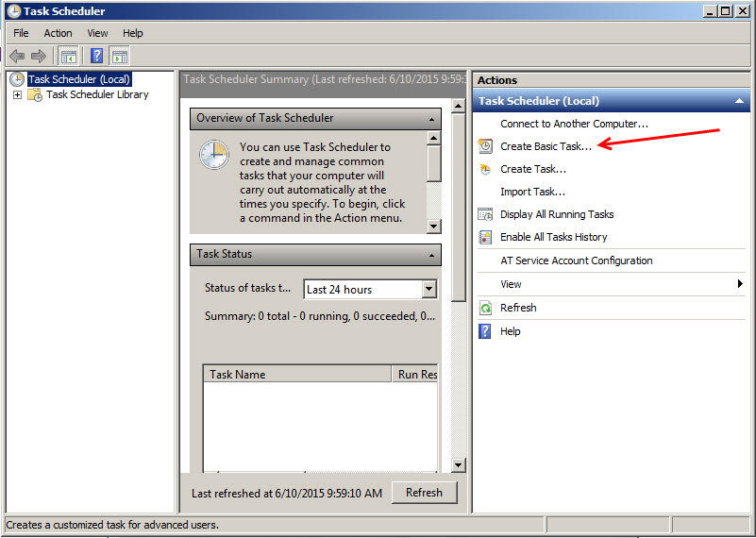This screenshot has height=538, width=756.
Task: Click the overview text scroll up arrow
Action: [x=434, y=139]
